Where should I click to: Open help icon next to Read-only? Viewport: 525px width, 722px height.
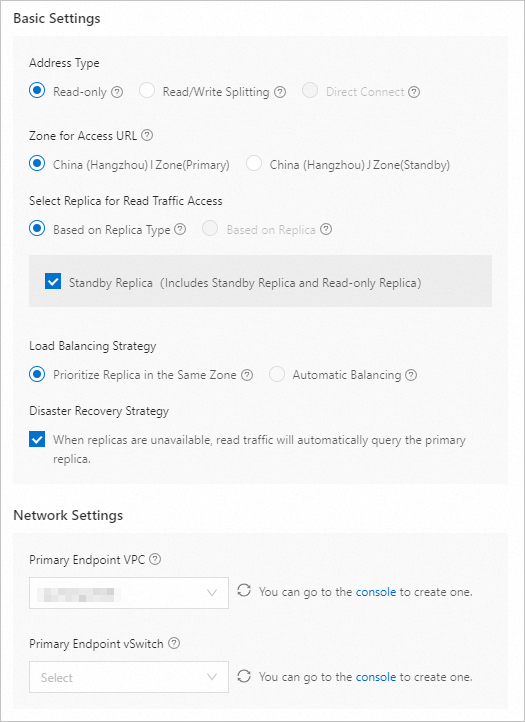point(117,92)
